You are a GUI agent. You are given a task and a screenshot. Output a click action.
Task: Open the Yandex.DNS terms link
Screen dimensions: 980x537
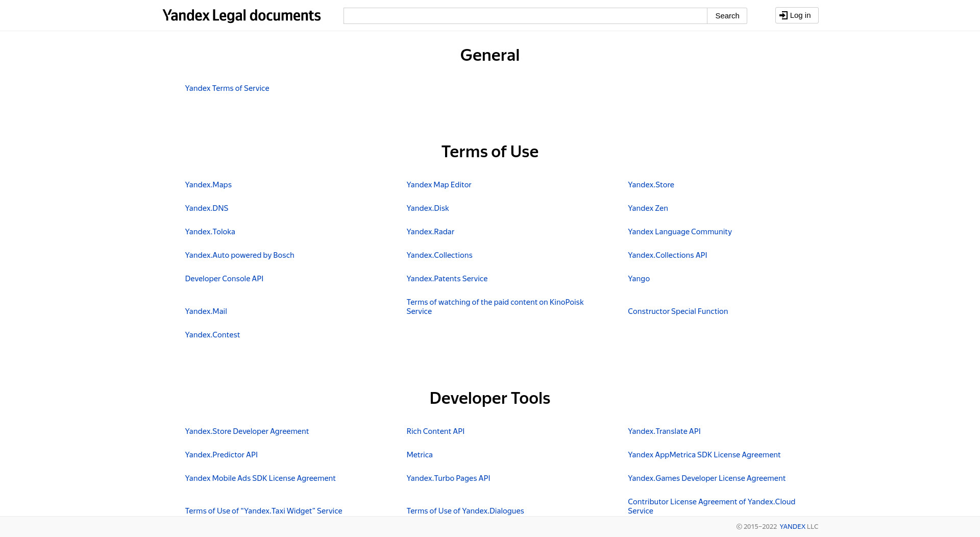(207, 208)
